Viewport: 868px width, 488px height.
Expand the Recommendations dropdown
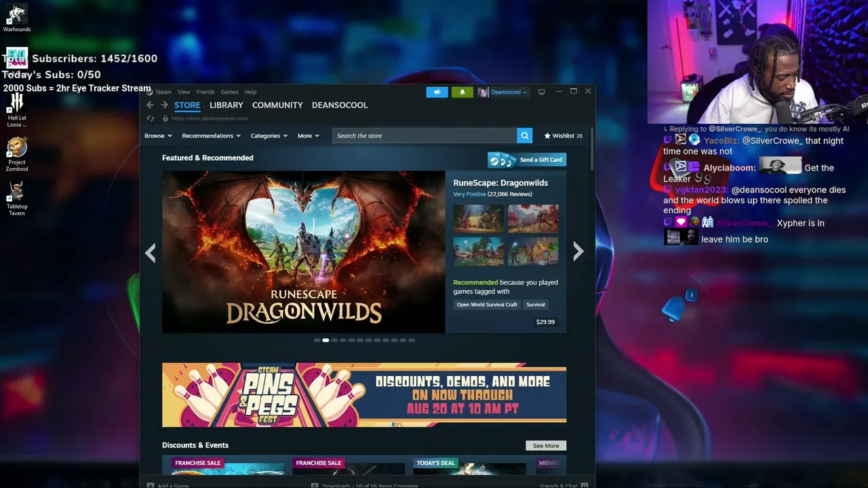211,136
